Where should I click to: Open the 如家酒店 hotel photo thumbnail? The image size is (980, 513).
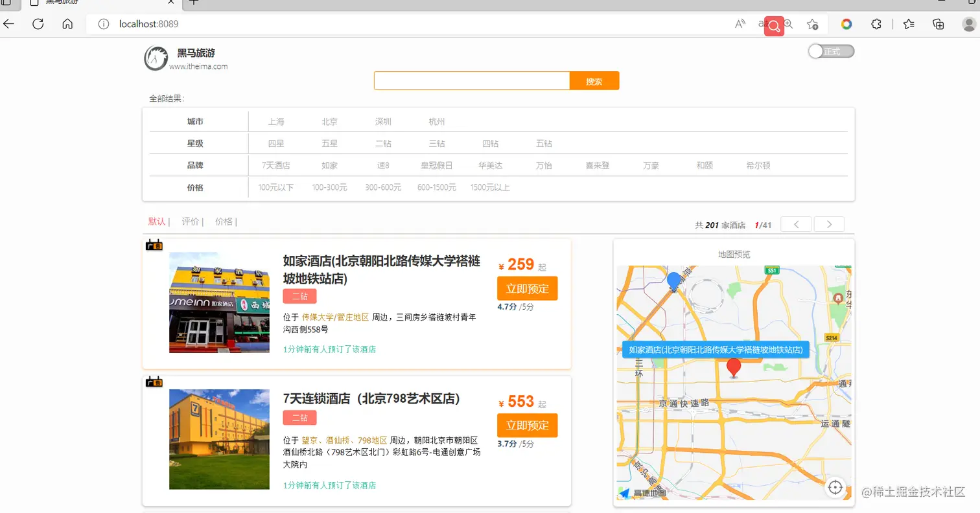219,302
